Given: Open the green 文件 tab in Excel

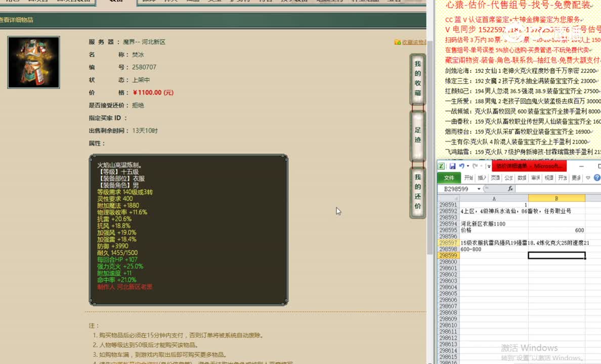Looking at the screenshot, I should [449, 178].
